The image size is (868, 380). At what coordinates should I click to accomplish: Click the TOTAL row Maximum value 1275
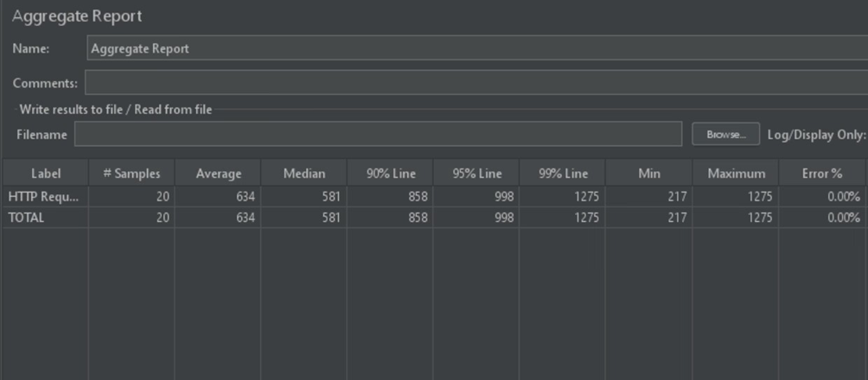(760, 218)
